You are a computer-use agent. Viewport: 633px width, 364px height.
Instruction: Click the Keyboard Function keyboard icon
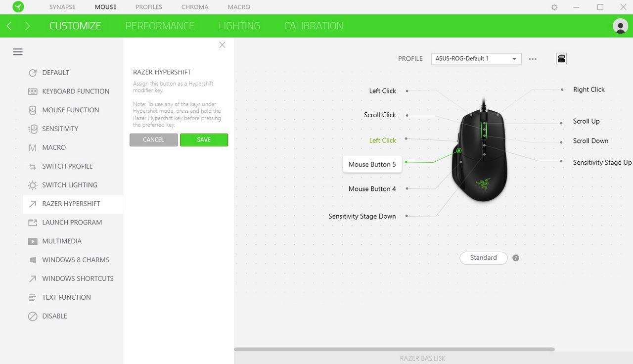(x=33, y=91)
